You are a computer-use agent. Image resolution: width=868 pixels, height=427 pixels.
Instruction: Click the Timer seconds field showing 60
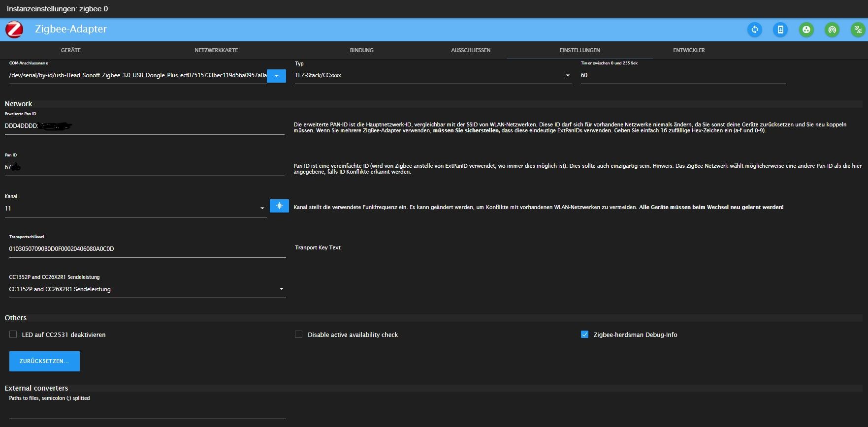click(682, 75)
